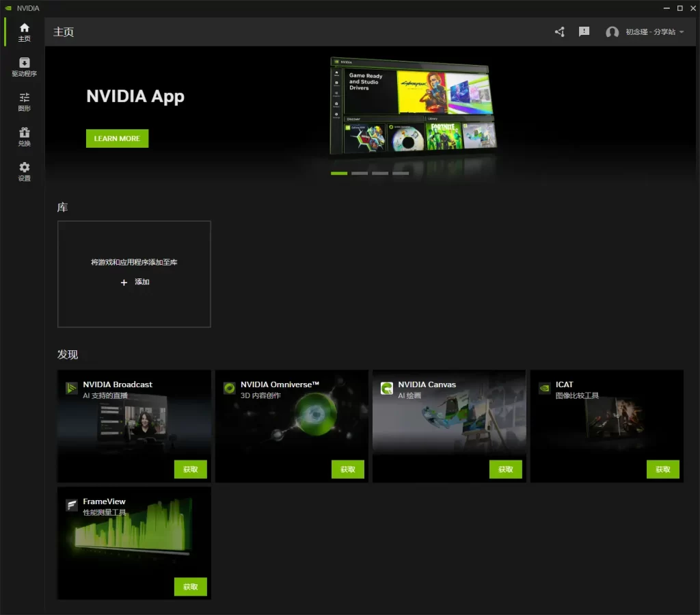Click the 3D 内容创作 subtitle
Viewport: 700px width, 615px height.
point(260,395)
